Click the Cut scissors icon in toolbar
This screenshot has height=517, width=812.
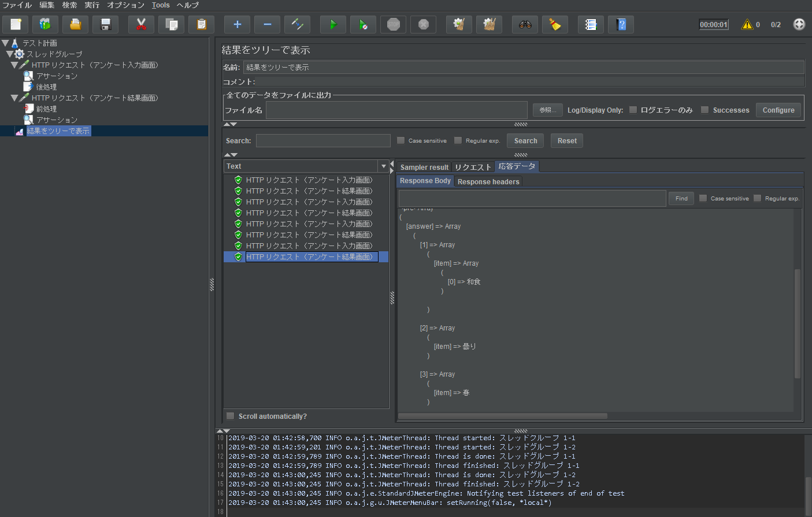click(x=141, y=24)
